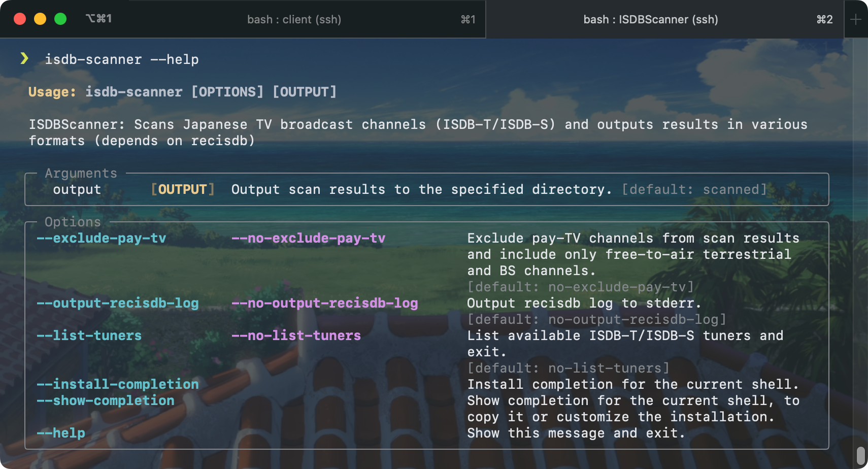Click the --show-completion option entry
Viewport: 868px width, 469px height.
coord(106,400)
